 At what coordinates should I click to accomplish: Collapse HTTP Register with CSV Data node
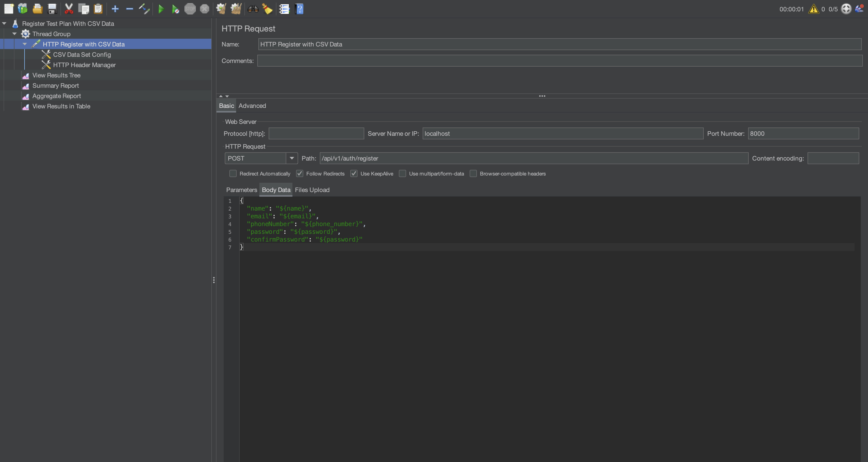25,44
